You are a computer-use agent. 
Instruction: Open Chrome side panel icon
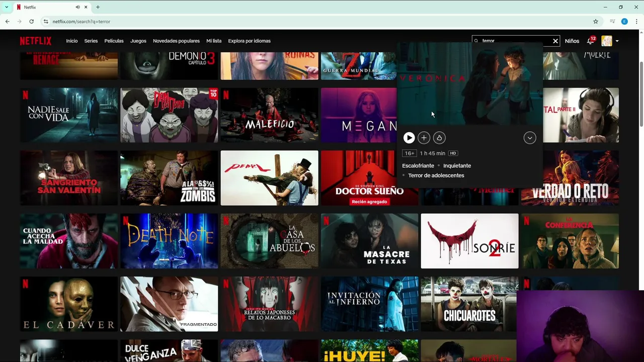coord(612,22)
